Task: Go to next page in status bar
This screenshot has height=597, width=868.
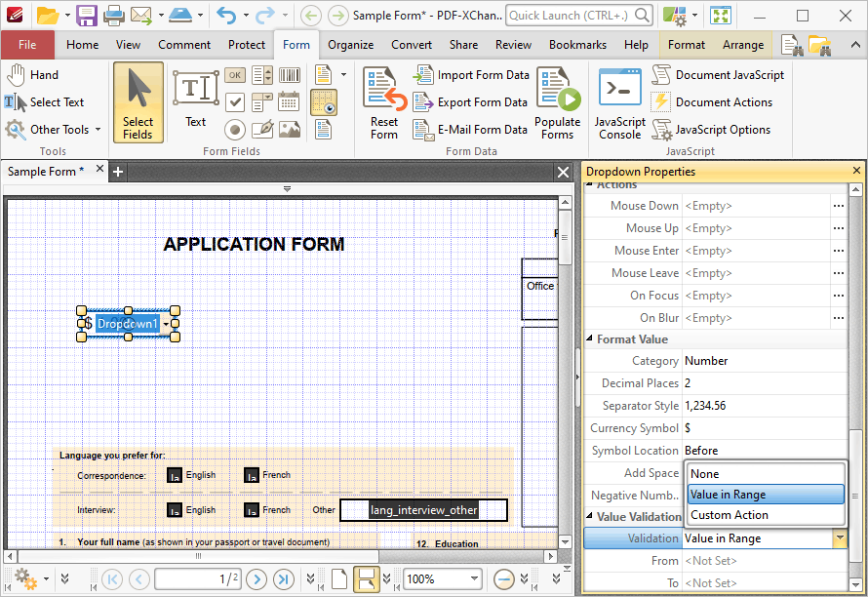Action: click(256, 579)
